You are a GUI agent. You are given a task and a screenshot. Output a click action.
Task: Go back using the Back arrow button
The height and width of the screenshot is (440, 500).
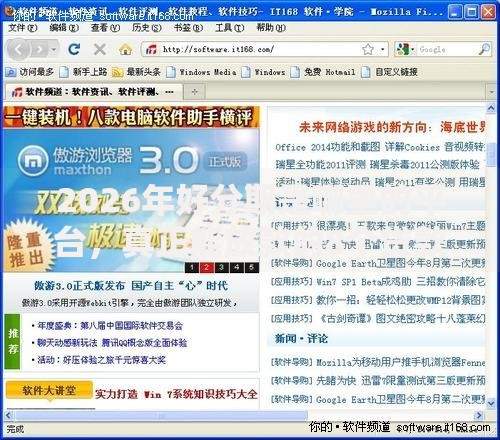click(x=18, y=50)
